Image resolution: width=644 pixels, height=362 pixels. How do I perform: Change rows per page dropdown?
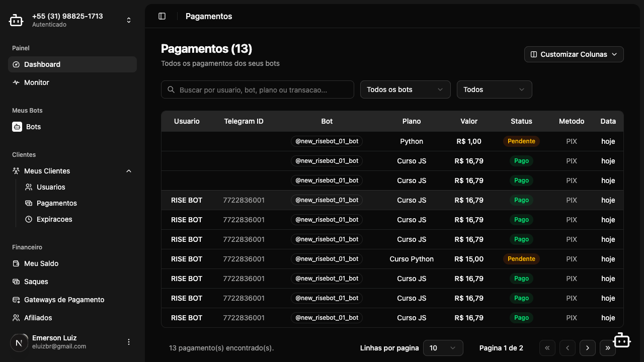(x=443, y=348)
